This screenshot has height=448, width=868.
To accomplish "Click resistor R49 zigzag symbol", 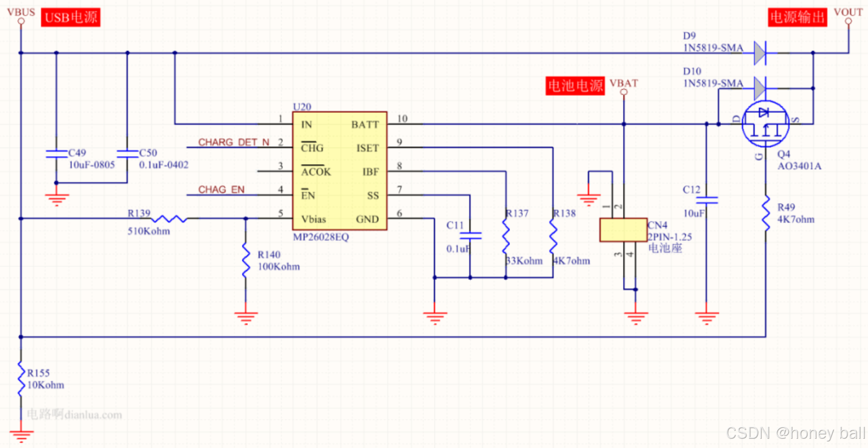I will click(765, 213).
